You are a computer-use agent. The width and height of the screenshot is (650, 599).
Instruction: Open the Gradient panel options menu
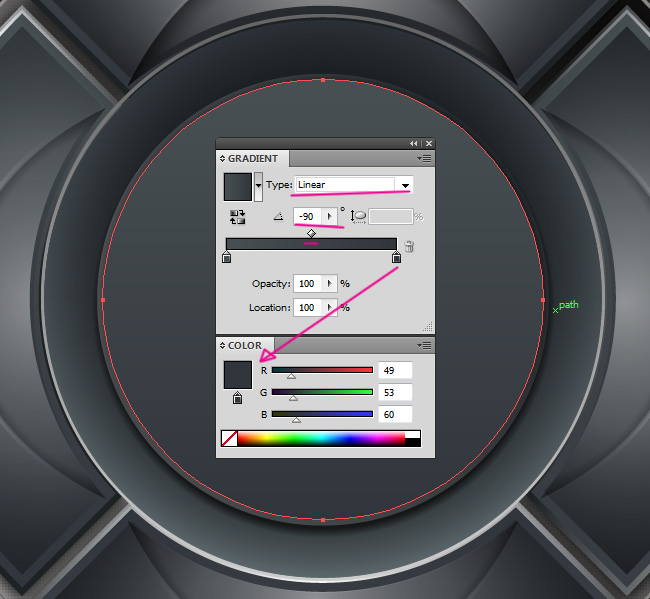point(425,158)
